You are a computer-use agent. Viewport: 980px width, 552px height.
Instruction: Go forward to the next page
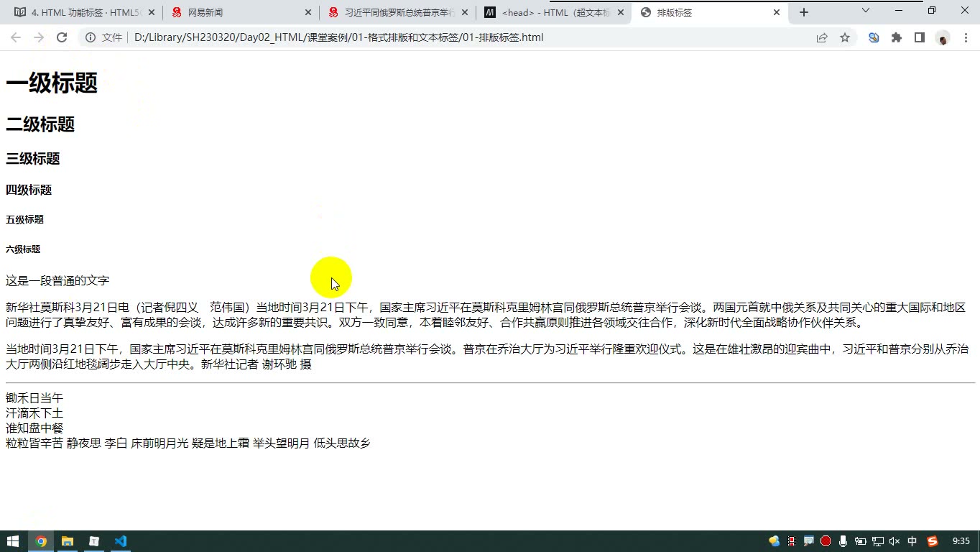pos(39,37)
